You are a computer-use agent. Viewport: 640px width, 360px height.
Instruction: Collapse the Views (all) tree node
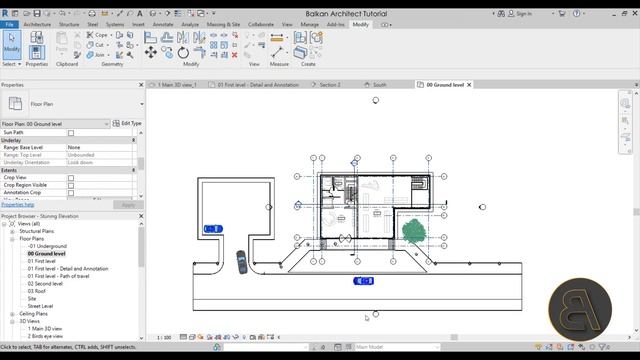click(4, 224)
